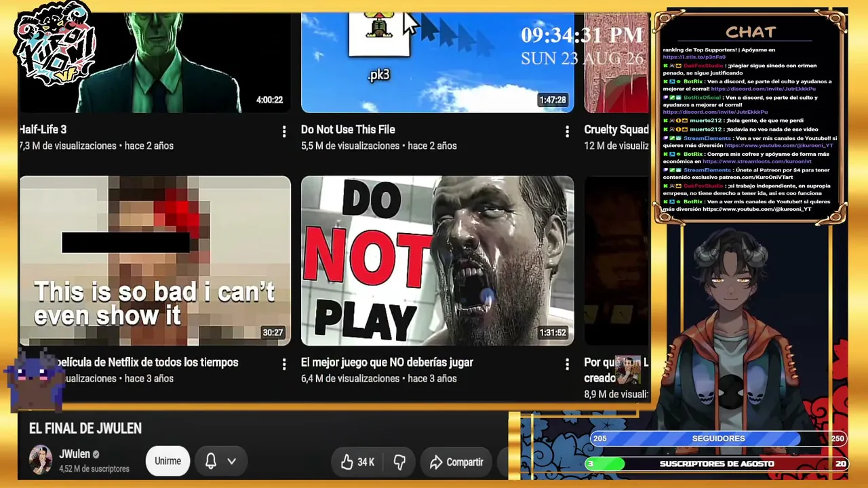Click the Unirme join button

167,462
